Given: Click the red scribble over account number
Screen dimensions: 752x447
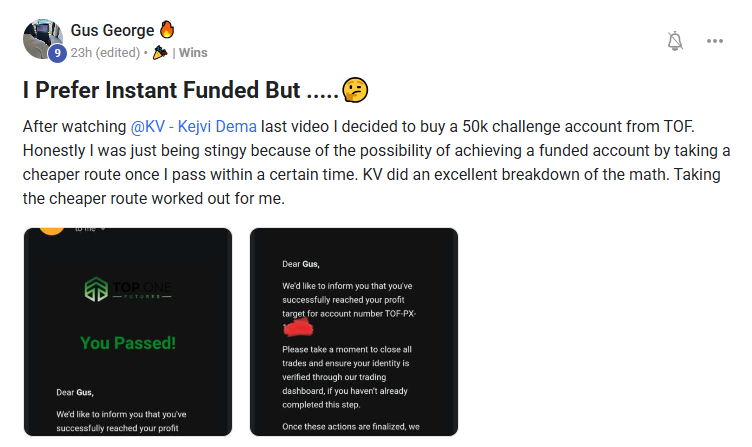Looking at the screenshot, I should click(x=300, y=326).
